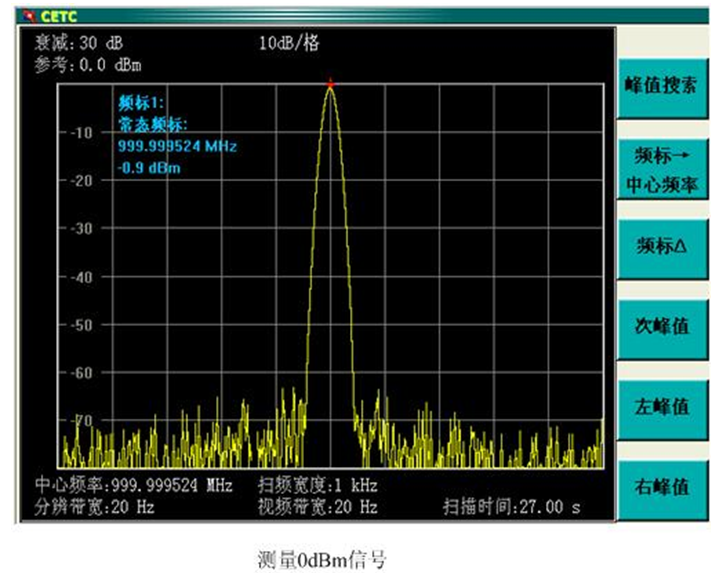Click the 扫描时间: 27.00 s readout
711x573 pixels.
point(513,507)
